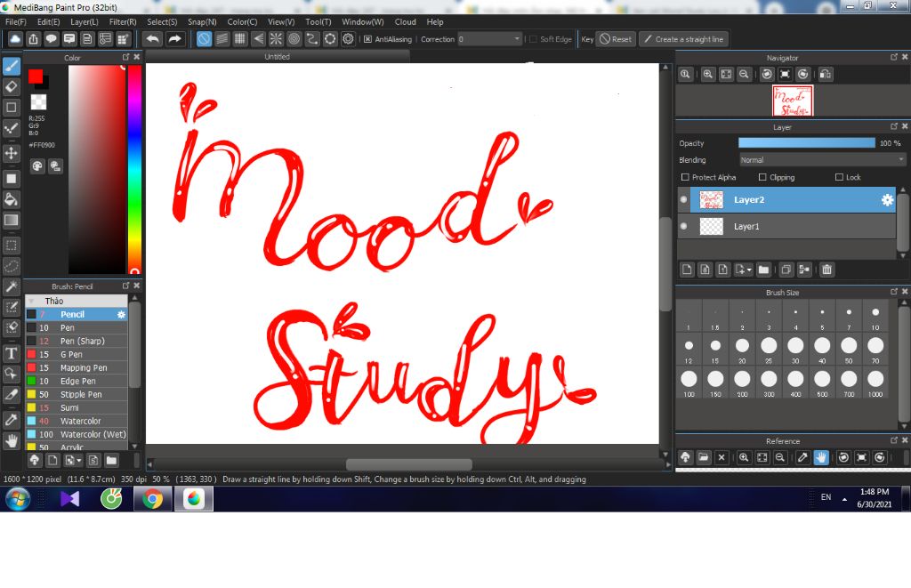
Task: Select the Hand tool in left toolbar
Action: [12, 440]
